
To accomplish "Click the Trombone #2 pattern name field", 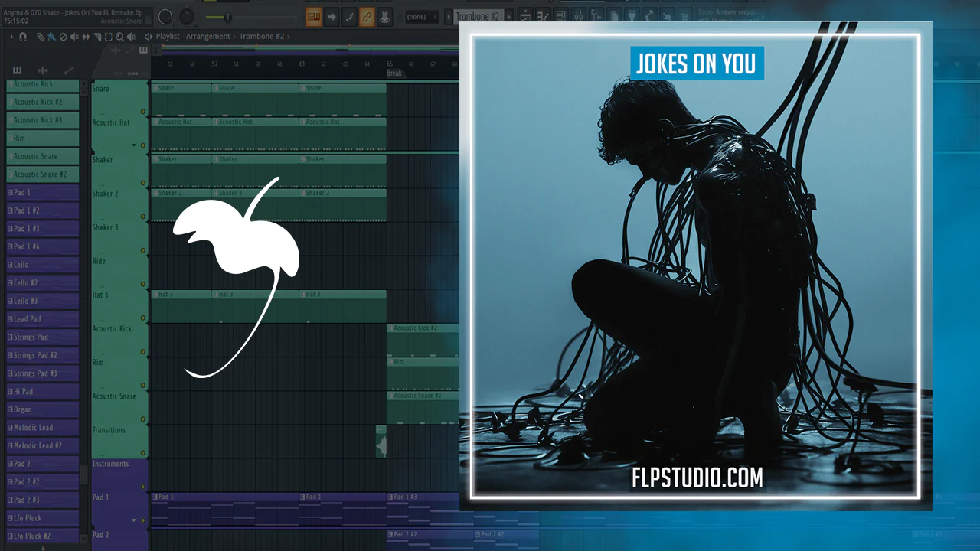I will (477, 16).
